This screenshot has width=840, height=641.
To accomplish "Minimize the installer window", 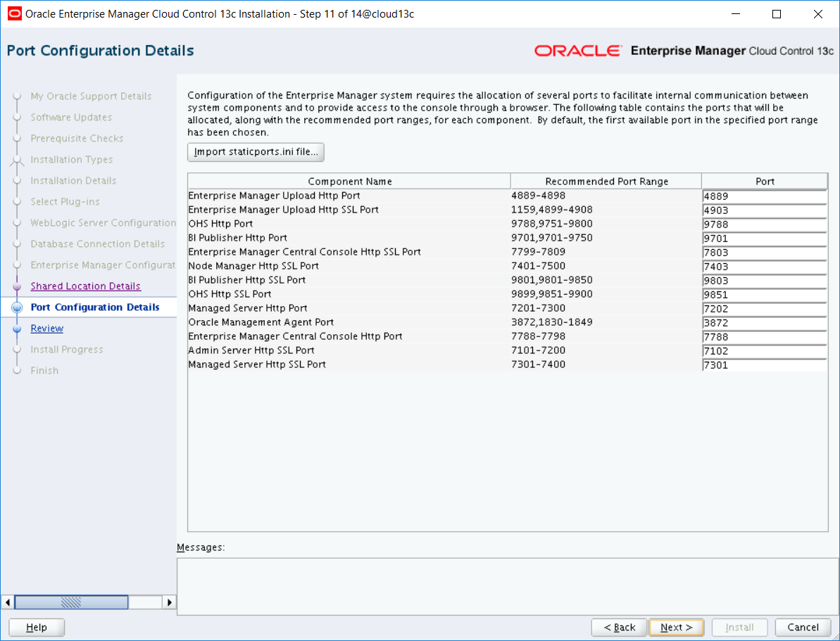I will 734,15.
